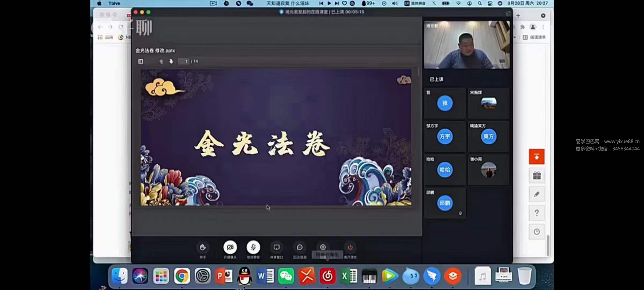Screen dimensions: 644x290
Task: Toggle the PDF thumbnail sidebar panel
Action: (x=141, y=61)
